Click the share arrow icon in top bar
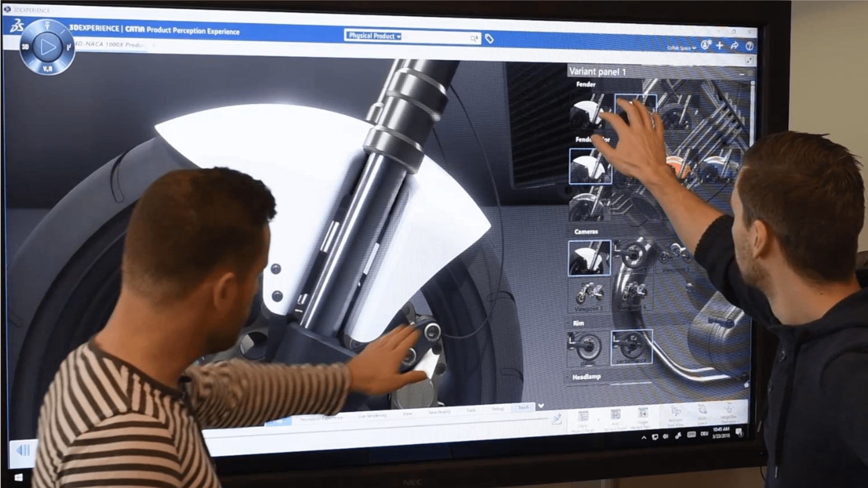Image resolution: width=868 pixels, height=488 pixels. (x=735, y=45)
